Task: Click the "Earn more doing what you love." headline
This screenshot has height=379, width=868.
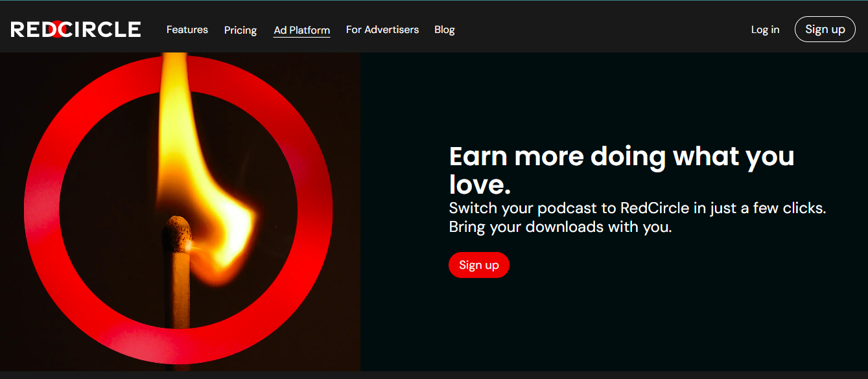Action: (622, 170)
